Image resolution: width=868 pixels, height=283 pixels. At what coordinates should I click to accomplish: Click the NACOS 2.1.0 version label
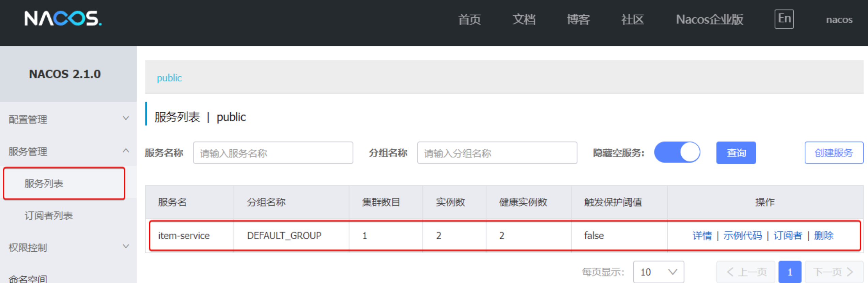65,74
